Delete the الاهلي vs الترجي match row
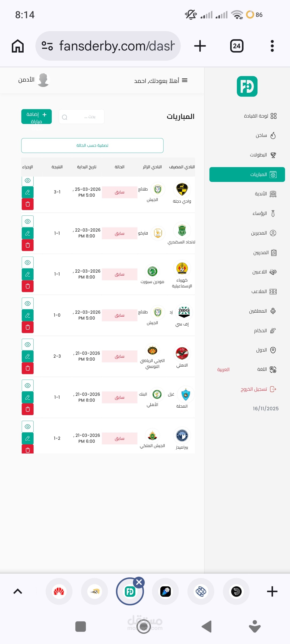The height and width of the screenshot is (644, 290). 28,368
